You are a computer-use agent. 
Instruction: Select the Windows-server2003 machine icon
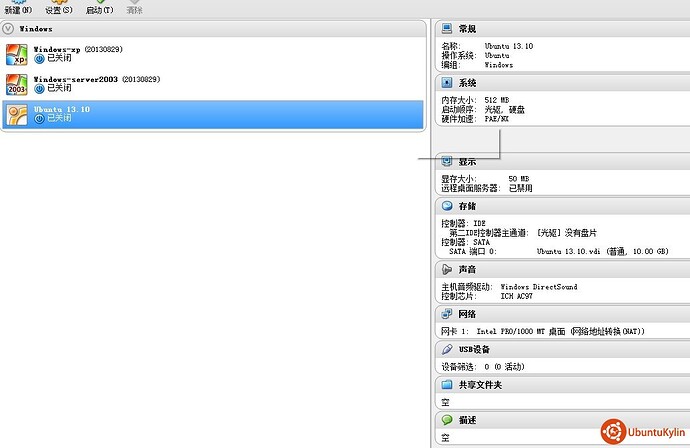pyautogui.click(x=17, y=84)
